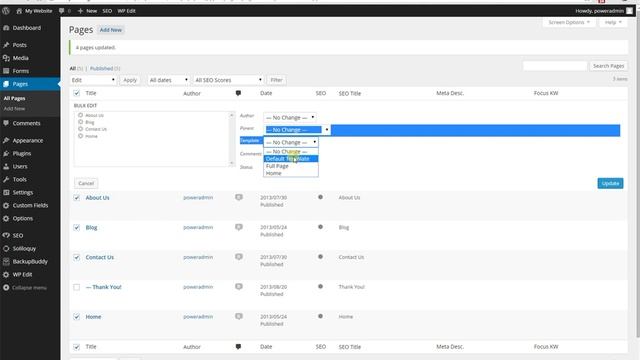Click the Filter button
The height and width of the screenshot is (360, 640).
coord(276,80)
